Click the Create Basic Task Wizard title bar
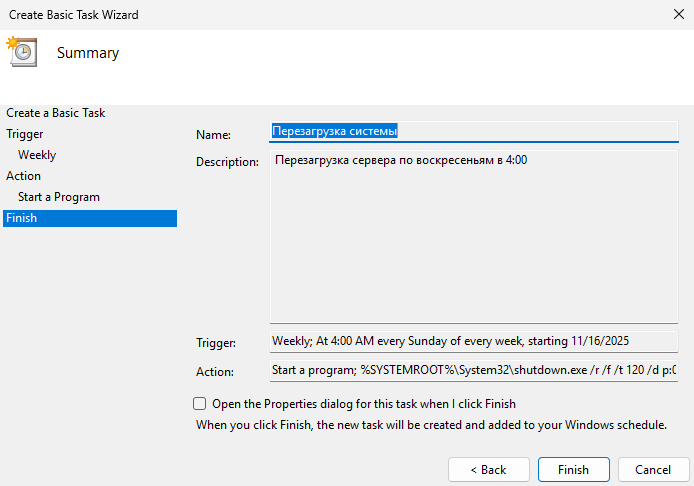The image size is (694, 486). [300, 14]
